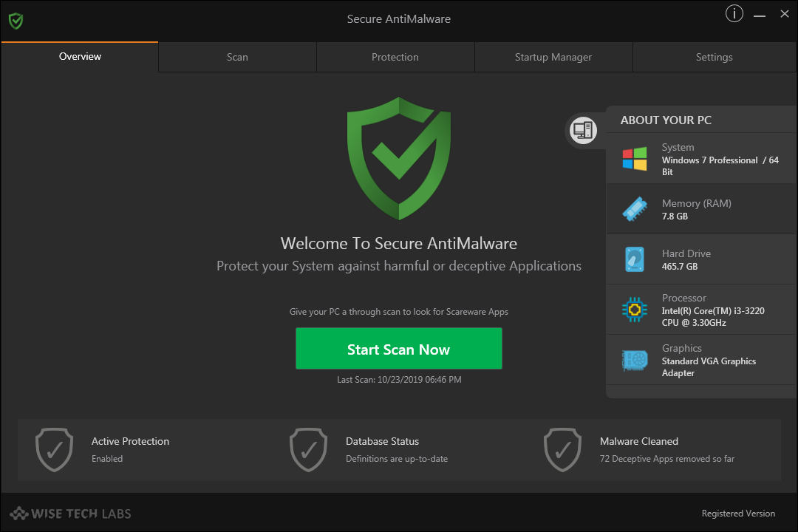Select the ABOUT YOUR PC heading

[x=666, y=120]
